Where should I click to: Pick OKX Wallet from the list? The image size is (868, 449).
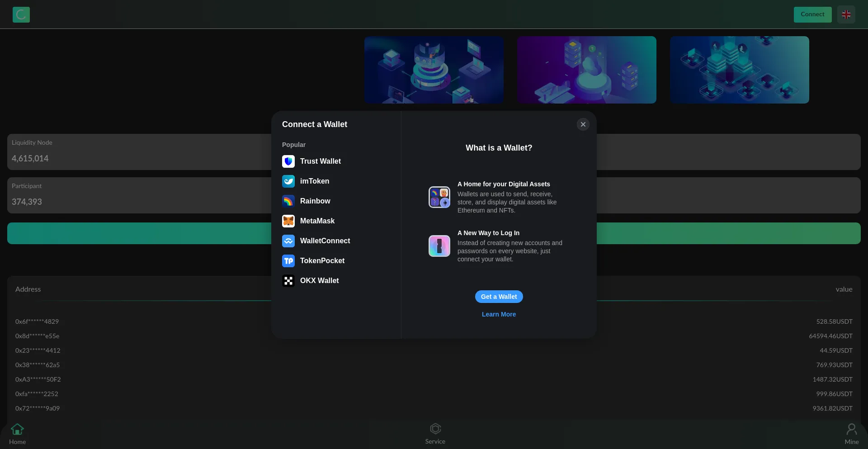point(336,281)
